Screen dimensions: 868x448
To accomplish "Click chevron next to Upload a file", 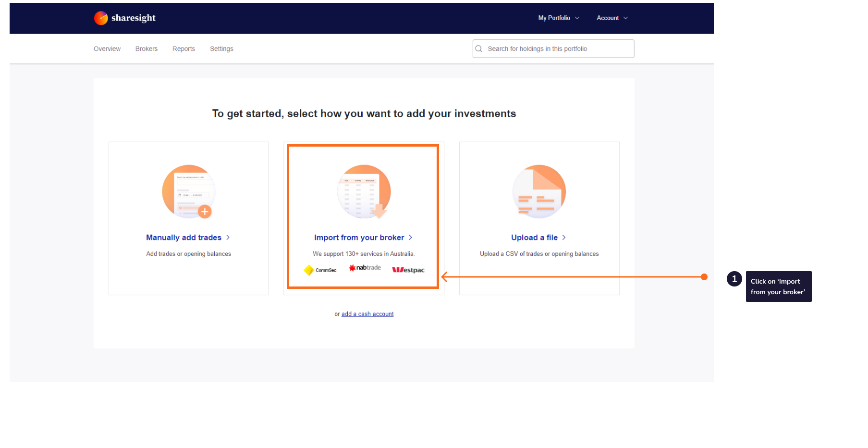I will click(x=564, y=237).
